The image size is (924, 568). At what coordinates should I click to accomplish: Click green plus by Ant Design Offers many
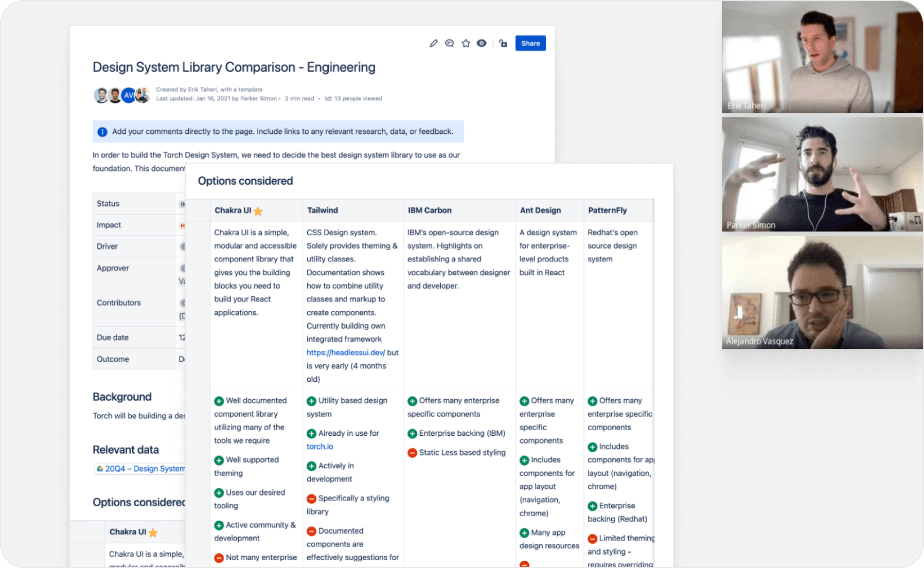pos(524,401)
